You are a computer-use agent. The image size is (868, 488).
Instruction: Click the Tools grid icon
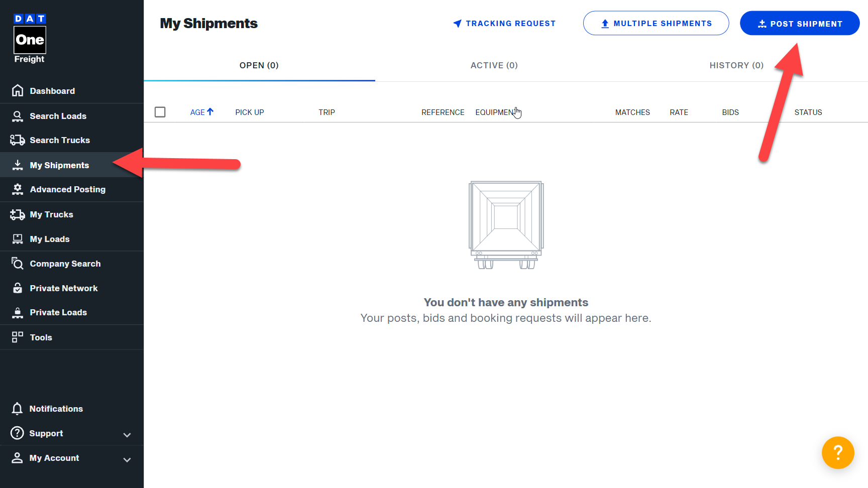18,337
